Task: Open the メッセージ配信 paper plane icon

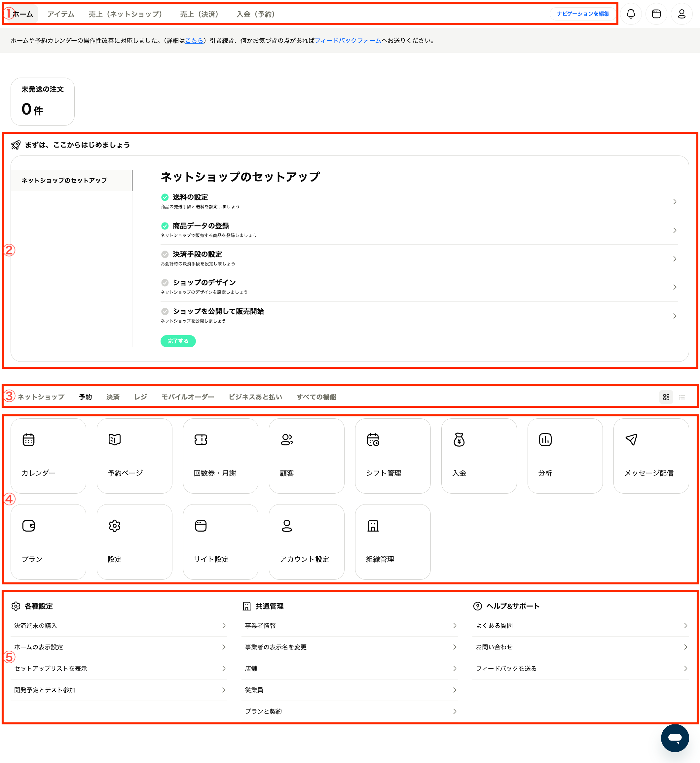Action: tap(631, 440)
